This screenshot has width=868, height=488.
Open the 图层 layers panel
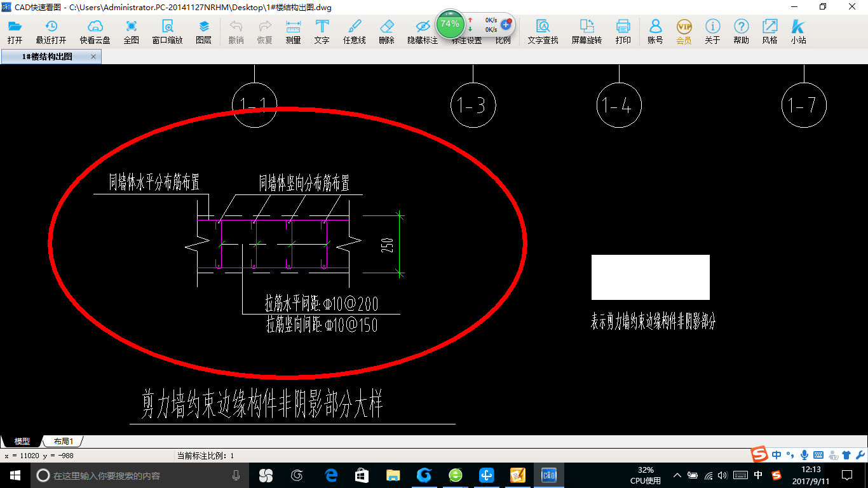pyautogui.click(x=204, y=31)
